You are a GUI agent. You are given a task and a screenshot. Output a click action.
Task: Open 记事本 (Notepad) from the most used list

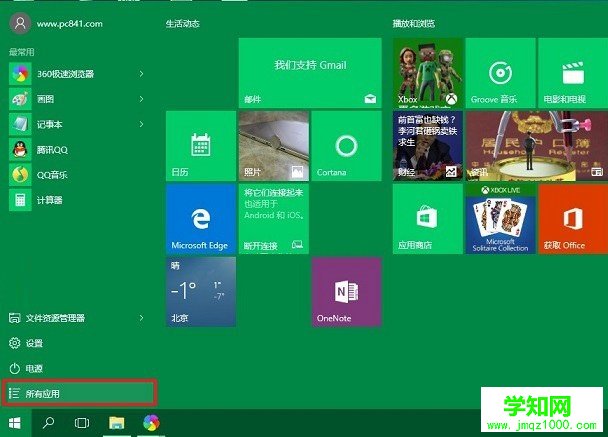(x=76, y=124)
